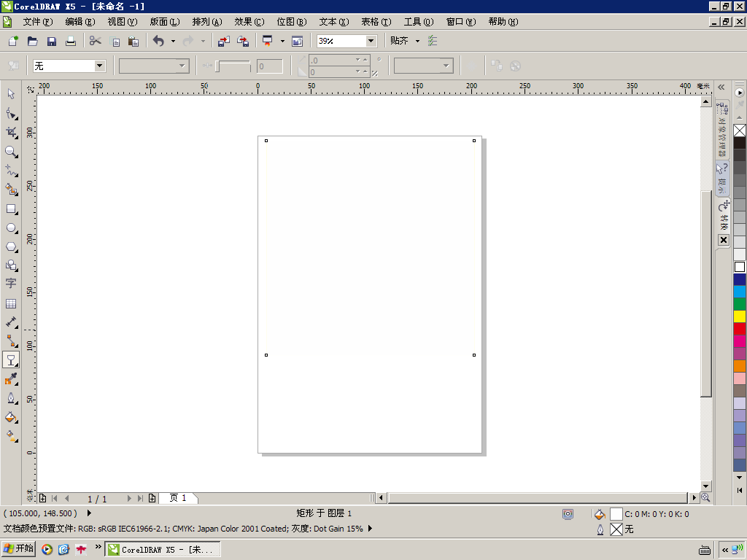This screenshot has height=560, width=747.
Task: Open the 对象管理器 docker tab
Action: (723, 128)
